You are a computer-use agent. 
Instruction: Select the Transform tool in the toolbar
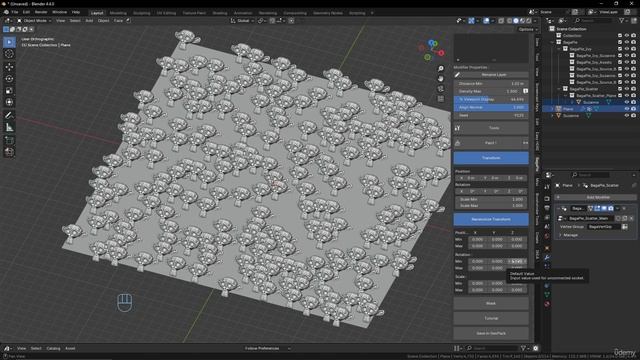pos(9,102)
